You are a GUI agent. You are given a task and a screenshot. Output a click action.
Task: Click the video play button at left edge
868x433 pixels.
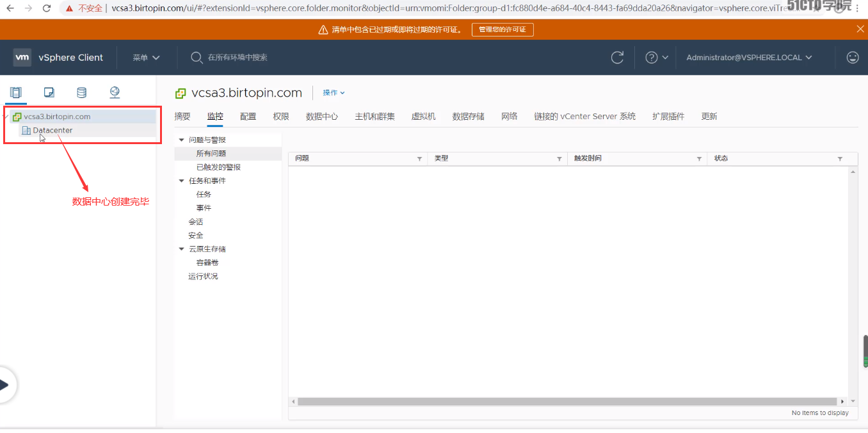(x=4, y=385)
